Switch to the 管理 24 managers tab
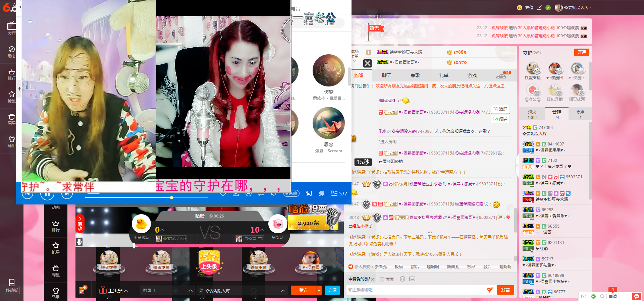644x301 pixels. tap(557, 115)
